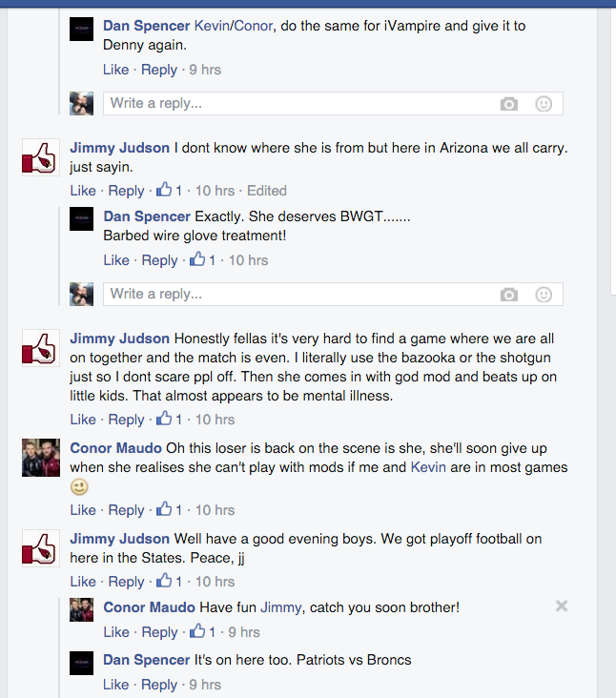The image size is (616, 698).
Task: Open Kevin/Conor tagged link in Dan's comment
Action: click(234, 26)
